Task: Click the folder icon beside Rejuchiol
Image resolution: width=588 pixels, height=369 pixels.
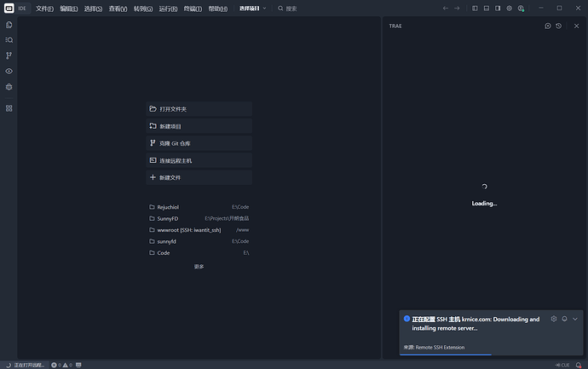Action: [x=152, y=207]
